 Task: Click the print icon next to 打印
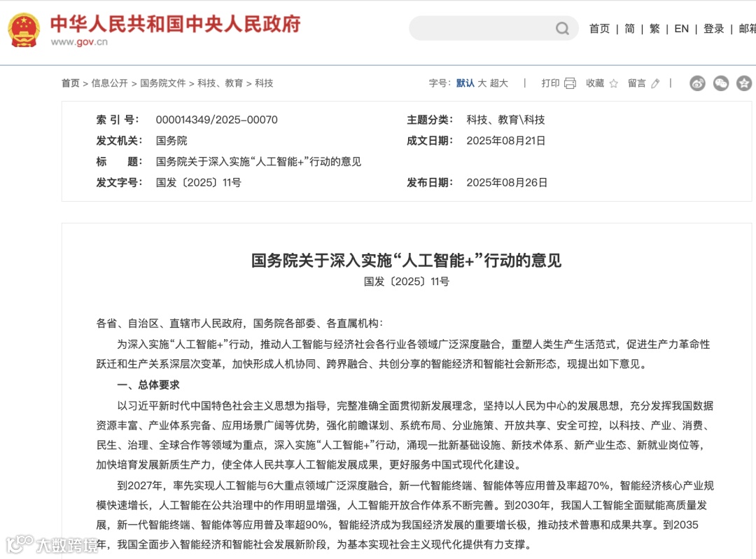(x=569, y=83)
